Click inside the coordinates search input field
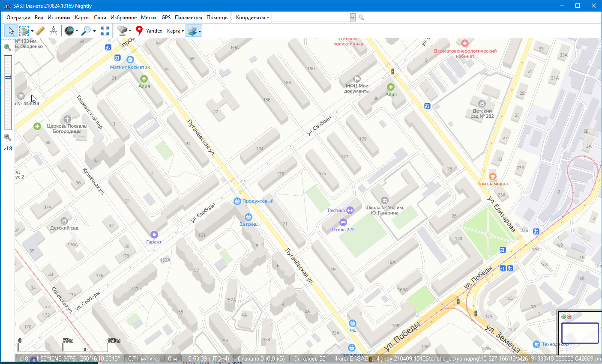Viewport: 602px width, 364px height. click(310, 18)
